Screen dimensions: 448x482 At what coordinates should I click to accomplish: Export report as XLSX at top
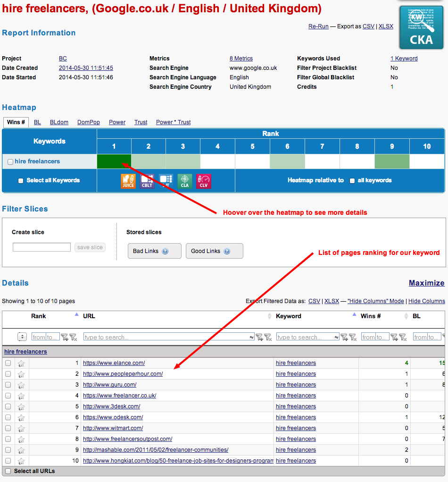(x=386, y=26)
